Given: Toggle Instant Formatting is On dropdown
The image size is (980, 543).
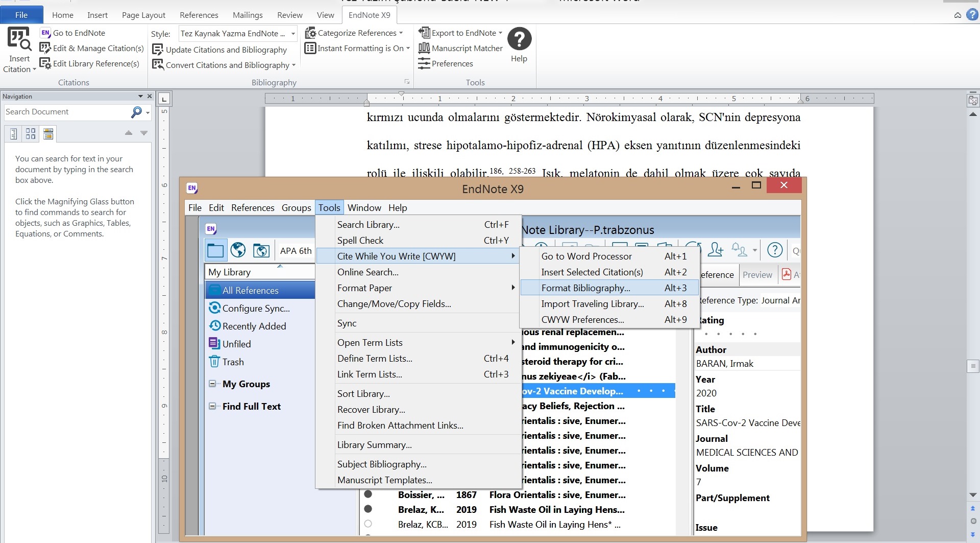Looking at the screenshot, I should (357, 48).
